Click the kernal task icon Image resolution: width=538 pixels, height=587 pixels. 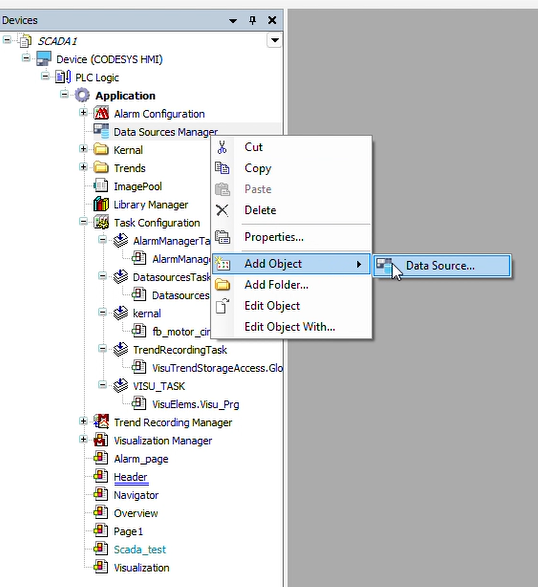click(x=121, y=313)
